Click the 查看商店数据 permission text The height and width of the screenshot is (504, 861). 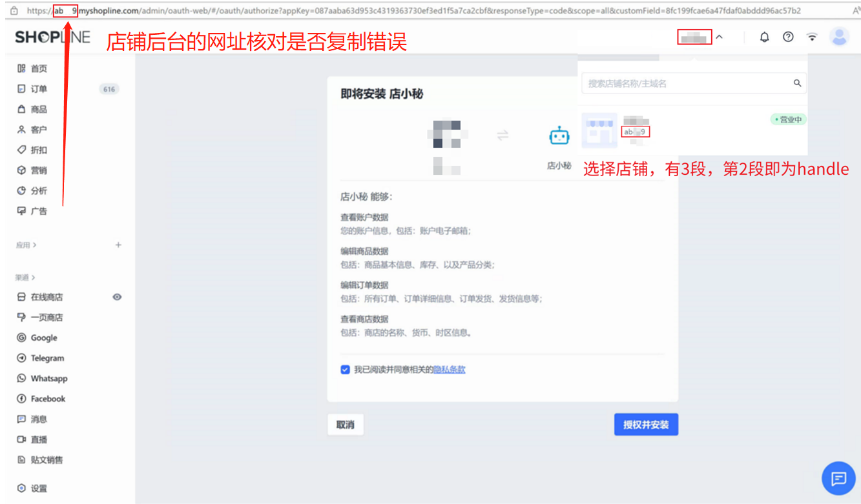click(364, 319)
